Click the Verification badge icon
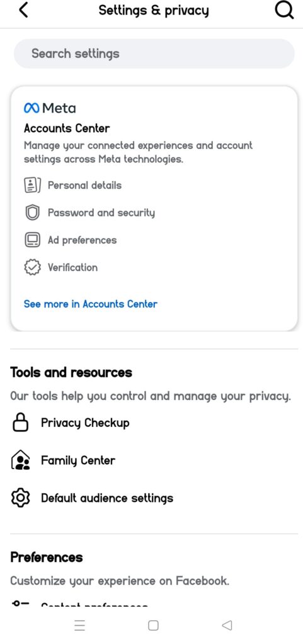The width and height of the screenshot is (303, 644). tap(32, 267)
